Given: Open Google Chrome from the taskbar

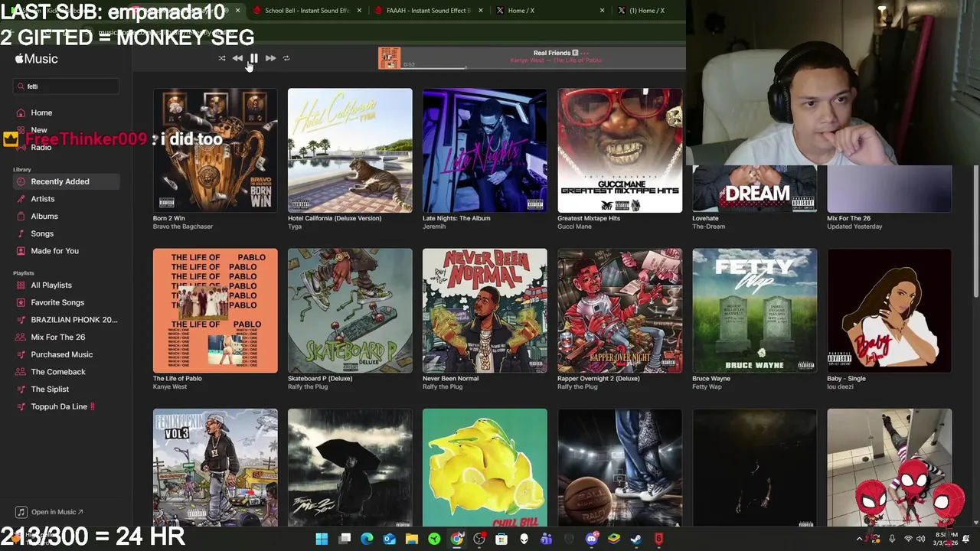Looking at the screenshot, I should click(456, 539).
